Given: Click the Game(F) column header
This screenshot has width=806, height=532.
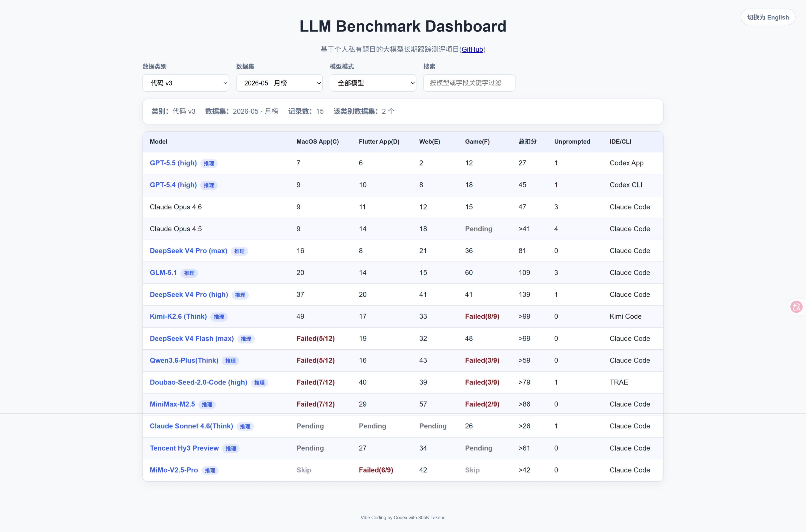Looking at the screenshot, I should click(477, 141).
